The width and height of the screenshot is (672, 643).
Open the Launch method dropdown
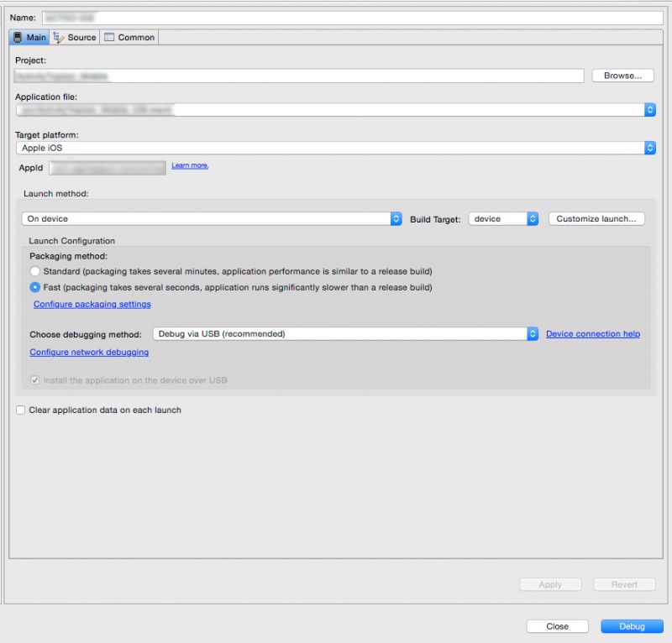pos(396,218)
